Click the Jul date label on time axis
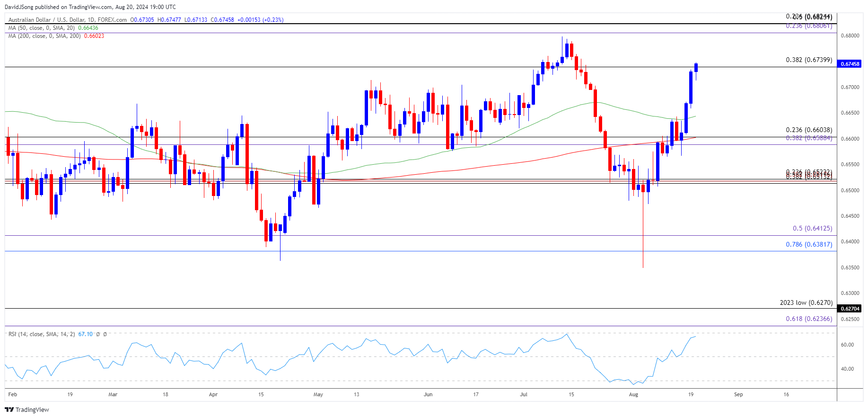Screen dimensions: 868x418 point(524,394)
